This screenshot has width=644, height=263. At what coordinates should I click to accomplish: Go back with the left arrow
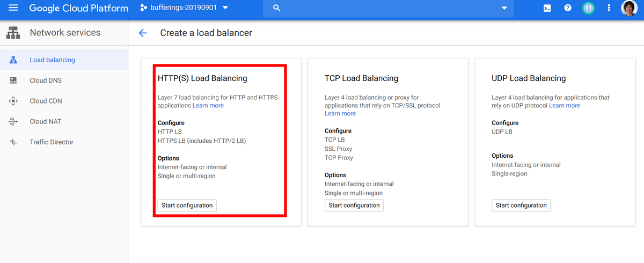(x=143, y=33)
